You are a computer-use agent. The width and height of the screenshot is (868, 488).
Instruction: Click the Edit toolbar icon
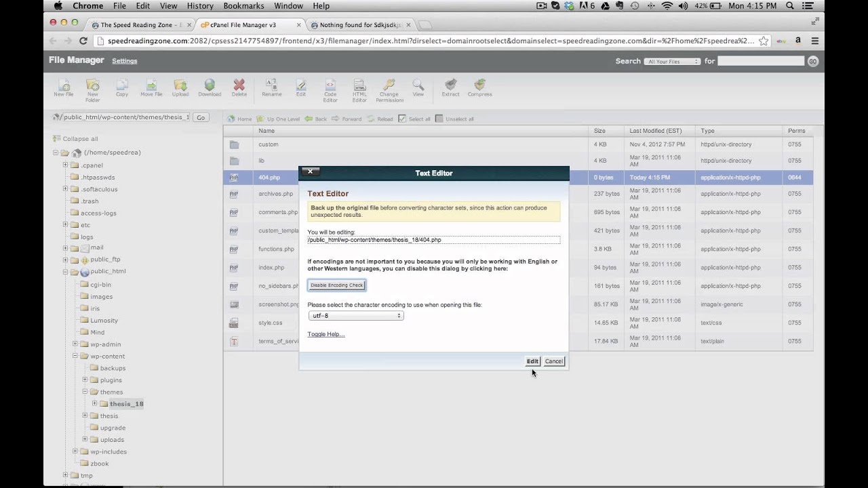tap(300, 88)
